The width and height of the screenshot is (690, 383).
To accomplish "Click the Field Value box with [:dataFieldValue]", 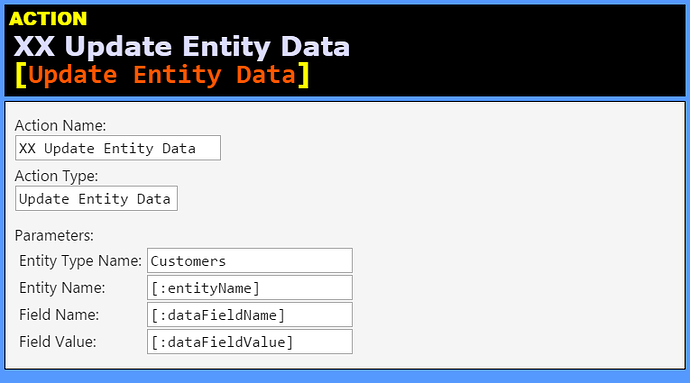I will (x=250, y=342).
